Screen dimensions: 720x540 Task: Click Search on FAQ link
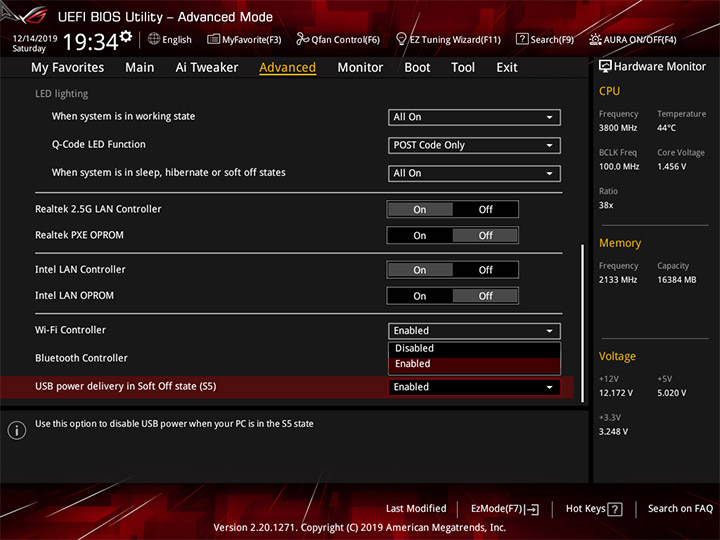click(x=680, y=508)
